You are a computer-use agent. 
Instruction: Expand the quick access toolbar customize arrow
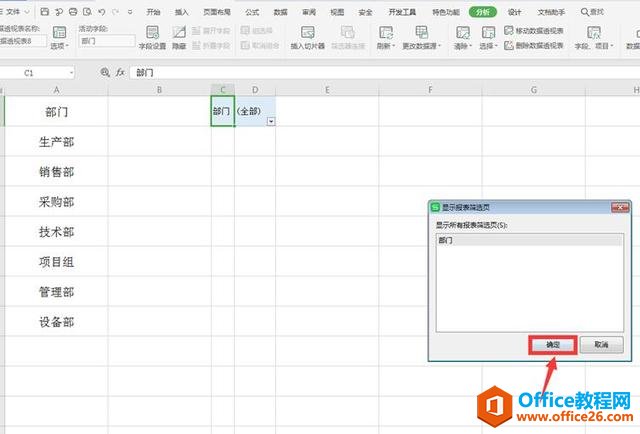[130, 12]
